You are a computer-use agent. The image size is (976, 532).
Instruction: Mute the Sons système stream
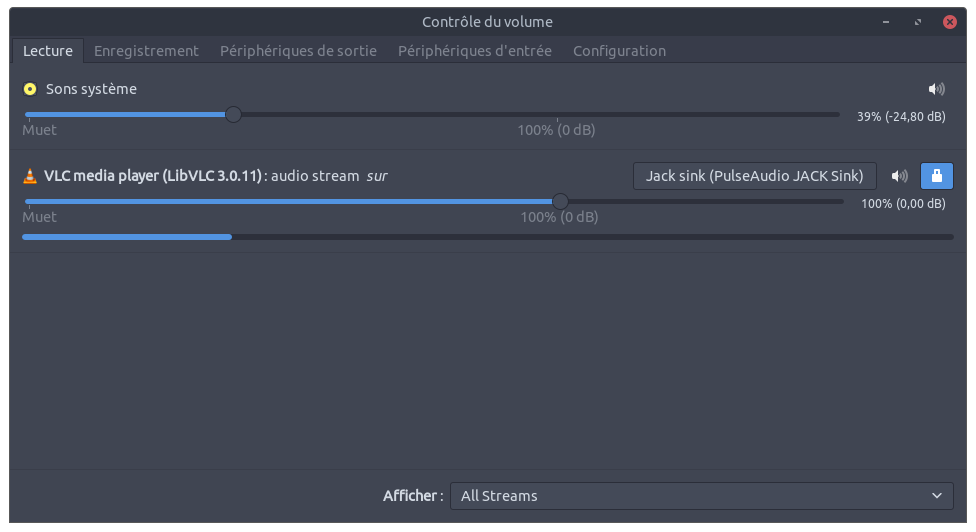(x=936, y=89)
